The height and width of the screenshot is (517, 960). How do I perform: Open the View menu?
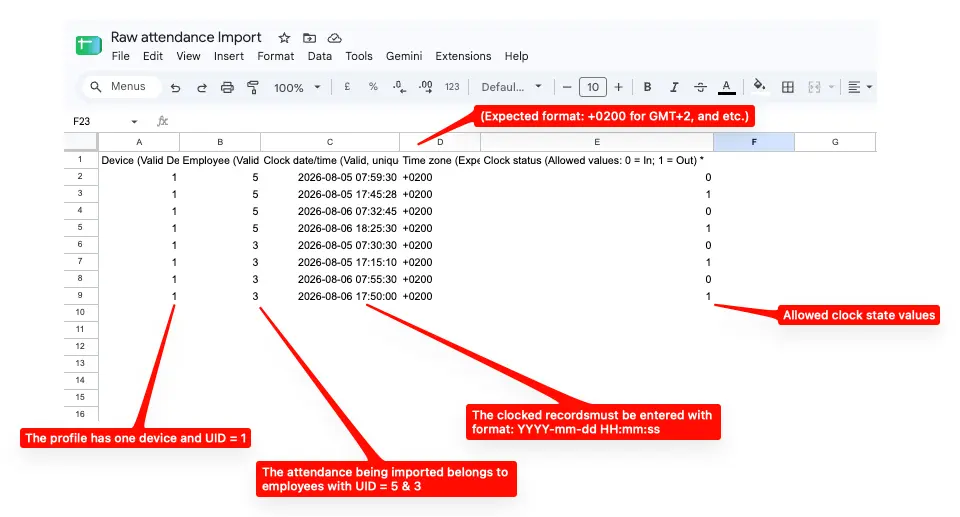pyautogui.click(x=188, y=56)
